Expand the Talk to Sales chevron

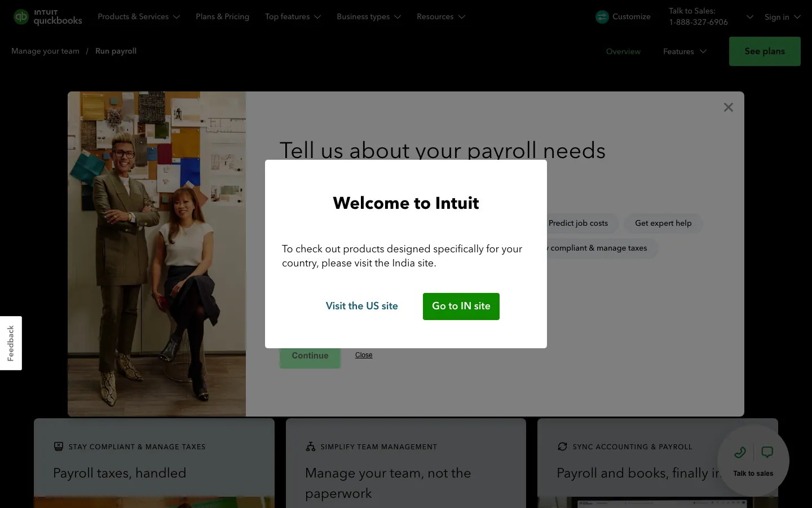click(749, 17)
